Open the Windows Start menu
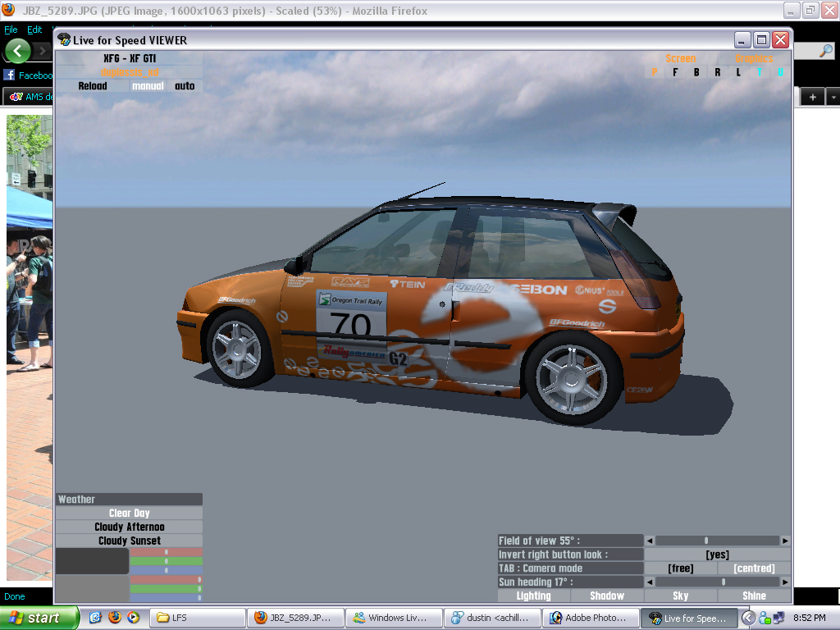 pos(39,618)
